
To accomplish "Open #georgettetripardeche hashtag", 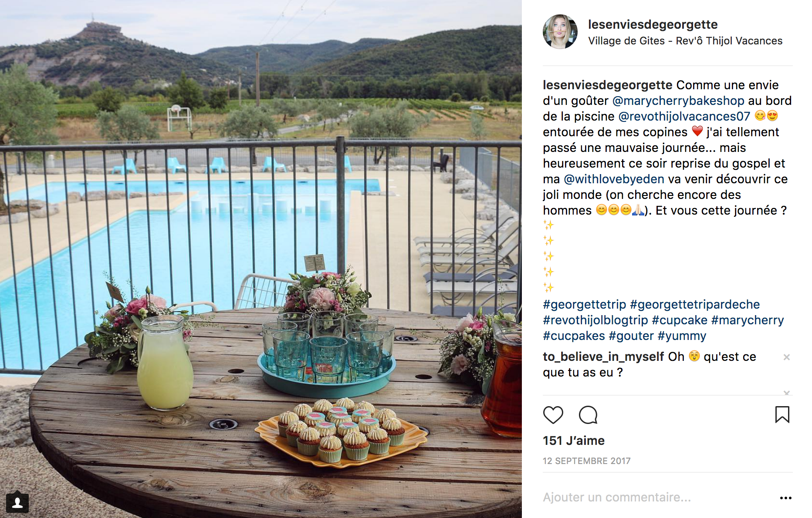I will coord(694,305).
